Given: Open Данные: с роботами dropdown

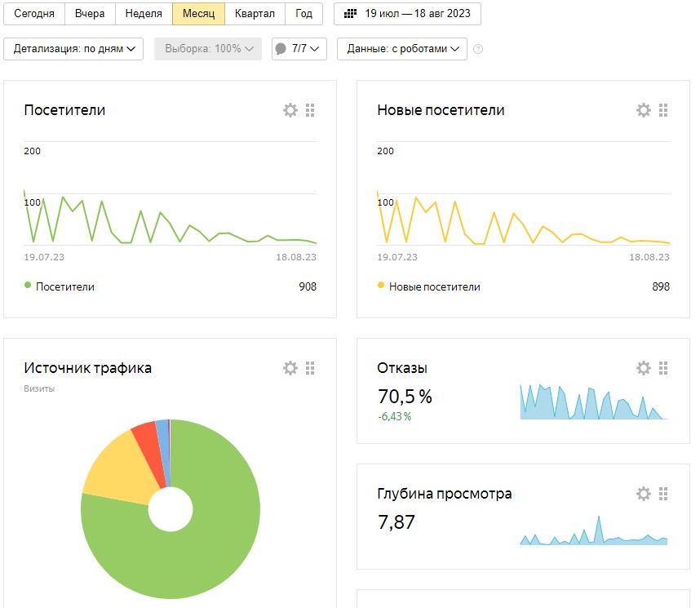Looking at the screenshot, I should click(401, 49).
